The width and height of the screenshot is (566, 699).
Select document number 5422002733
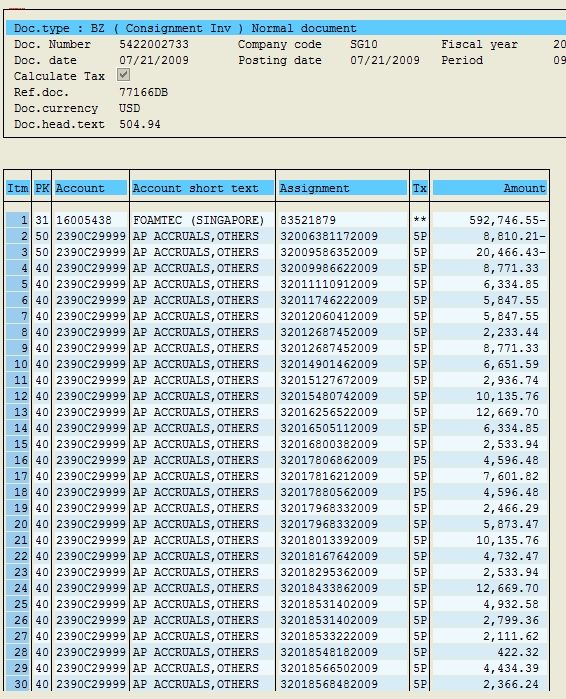pyautogui.click(x=154, y=45)
